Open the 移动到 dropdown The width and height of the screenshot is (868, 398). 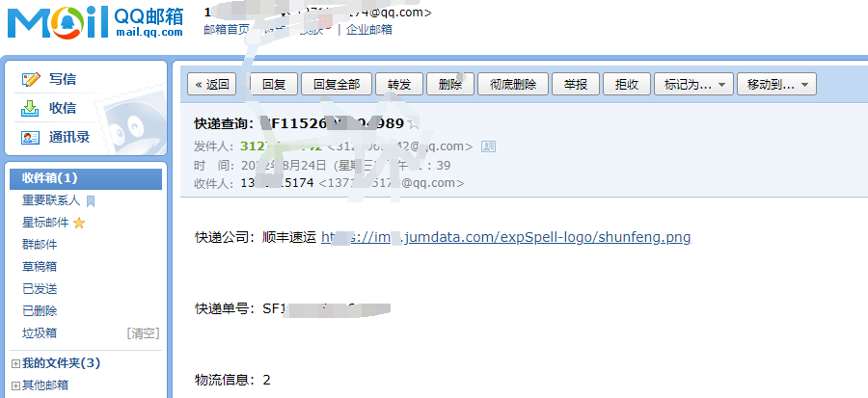coord(776,84)
